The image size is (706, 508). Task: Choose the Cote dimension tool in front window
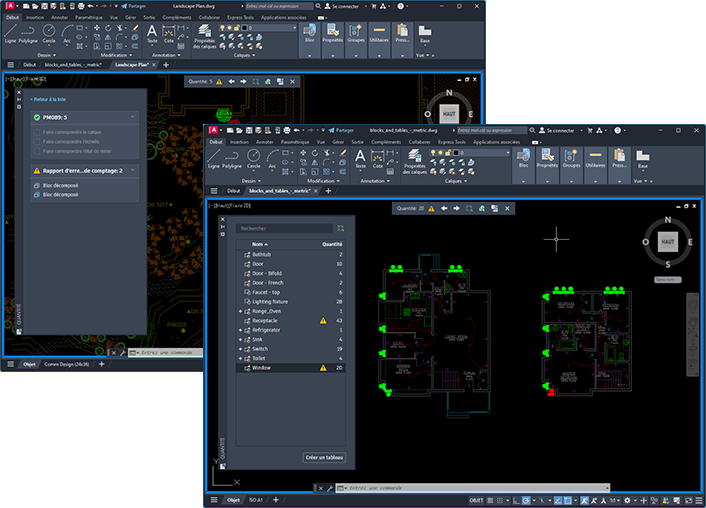pos(377,159)
